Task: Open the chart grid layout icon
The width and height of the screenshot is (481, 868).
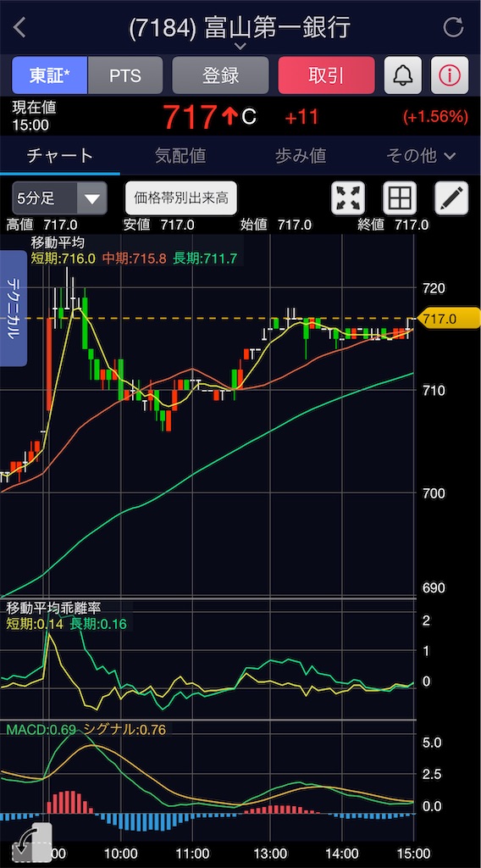Action: click(400, 198)
